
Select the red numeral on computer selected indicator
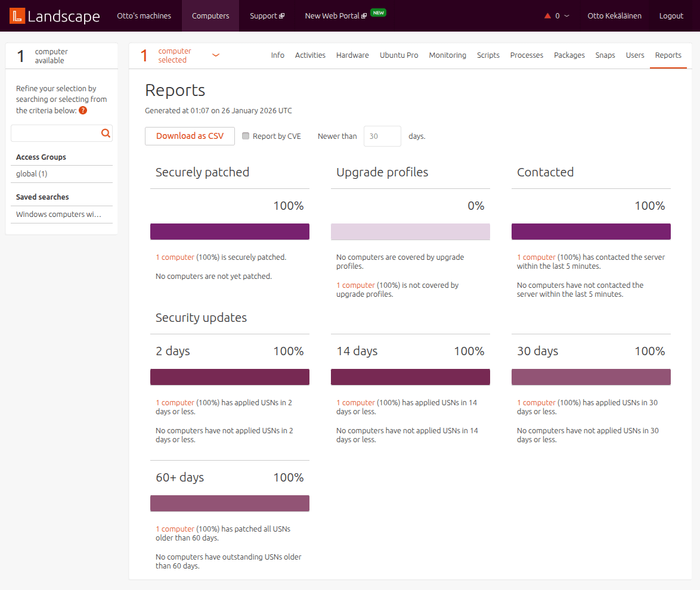(x=144, y=55)
